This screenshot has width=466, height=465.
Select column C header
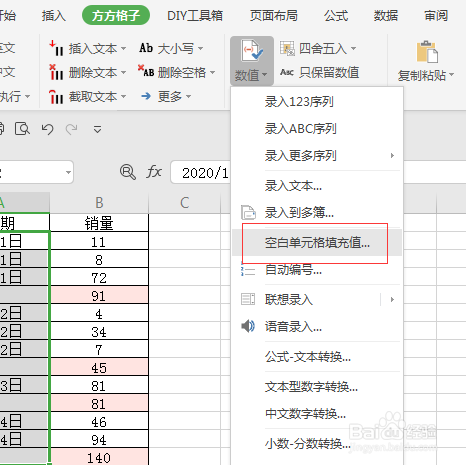pyautogui.click(x=185, y=203)
